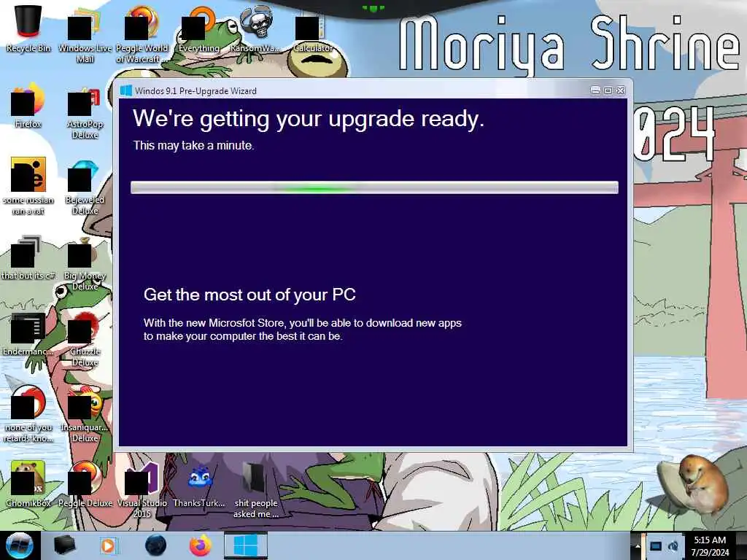This screenshot has width=747, height=560.
Task: Click the Microsfot Store description paragraph
Action: [x=303, y=330]
